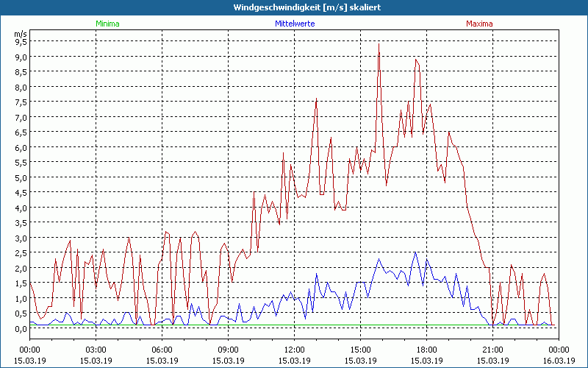Select the green Minima legend label

pyautogui.click(x=107, y=24)
